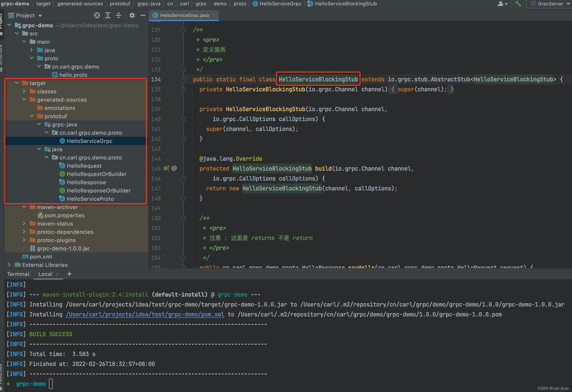Switch to the Local terminal tab
572x392 pixels.
pos(45,274)
